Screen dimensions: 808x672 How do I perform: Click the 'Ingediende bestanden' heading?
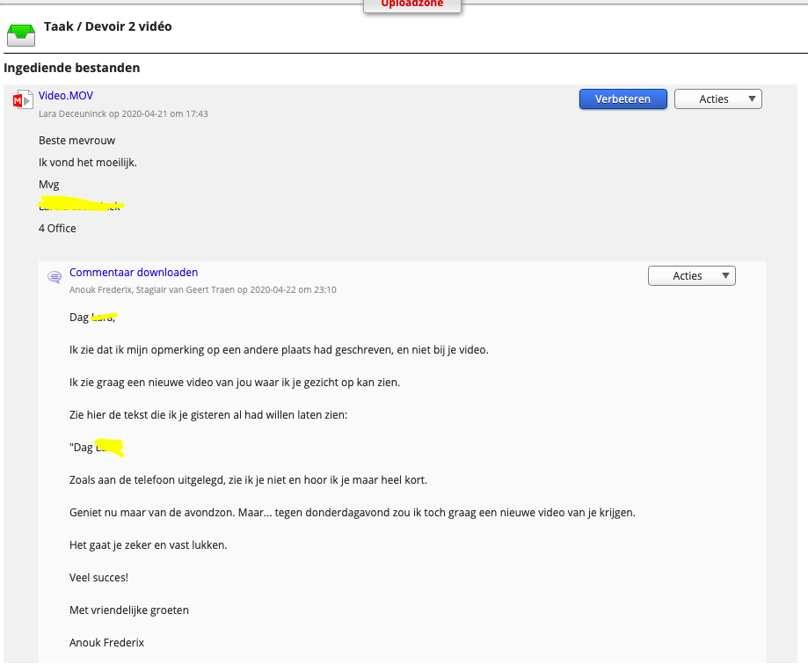click(x=72, y=68)
